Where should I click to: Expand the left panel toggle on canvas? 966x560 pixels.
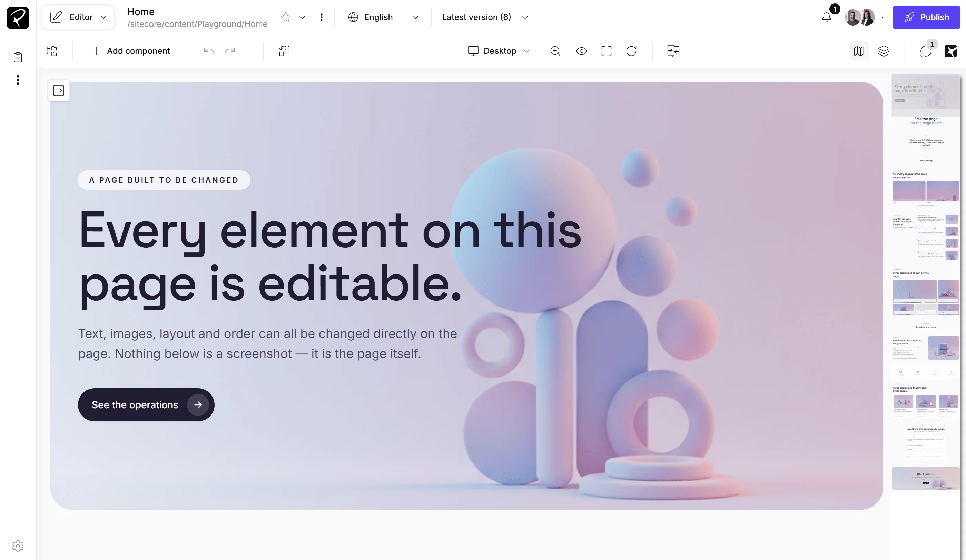pos(59,90)
